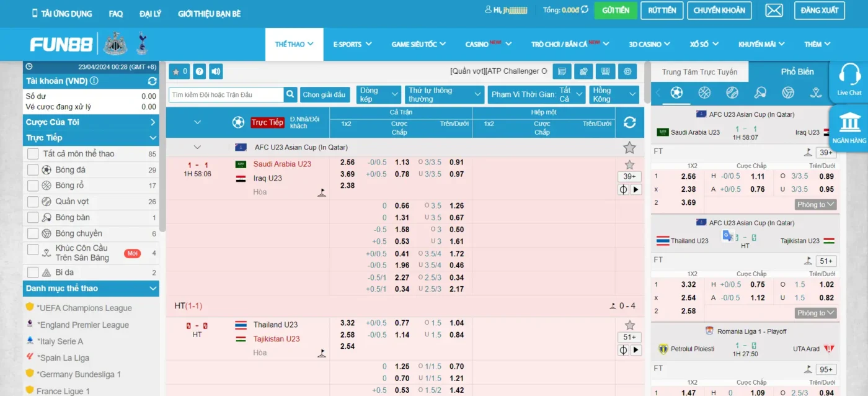
Task: Click the search magnifier icon
Action: [290, 95]
